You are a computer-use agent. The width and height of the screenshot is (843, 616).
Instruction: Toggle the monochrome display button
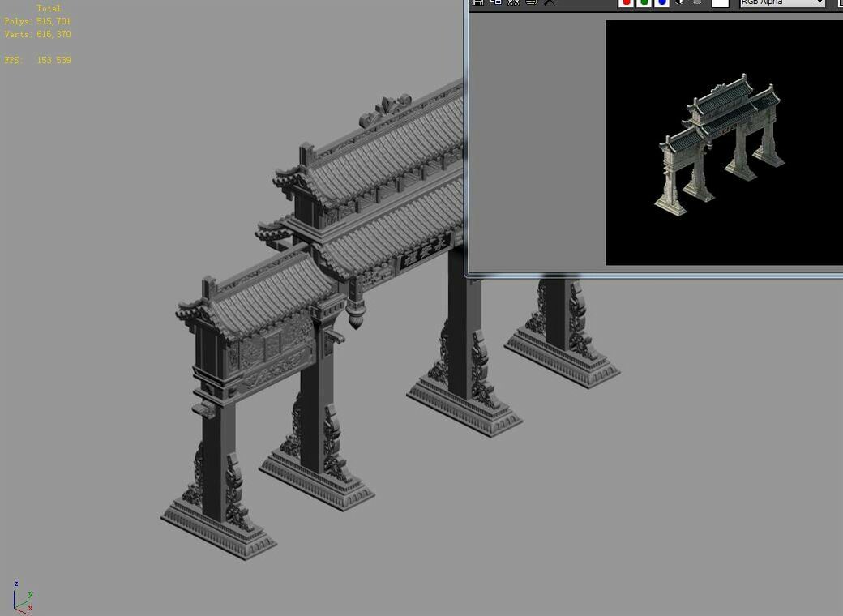pos(697,2)
